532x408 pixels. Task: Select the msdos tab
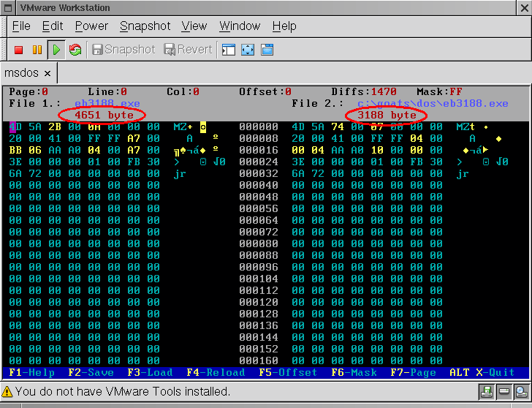click(x=21, y=73)
